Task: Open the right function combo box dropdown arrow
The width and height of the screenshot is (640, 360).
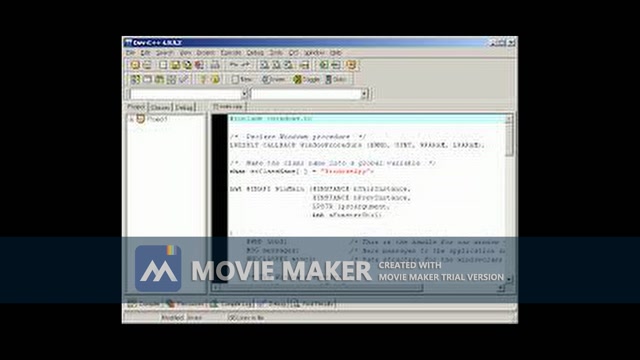Action: (364, 94)
